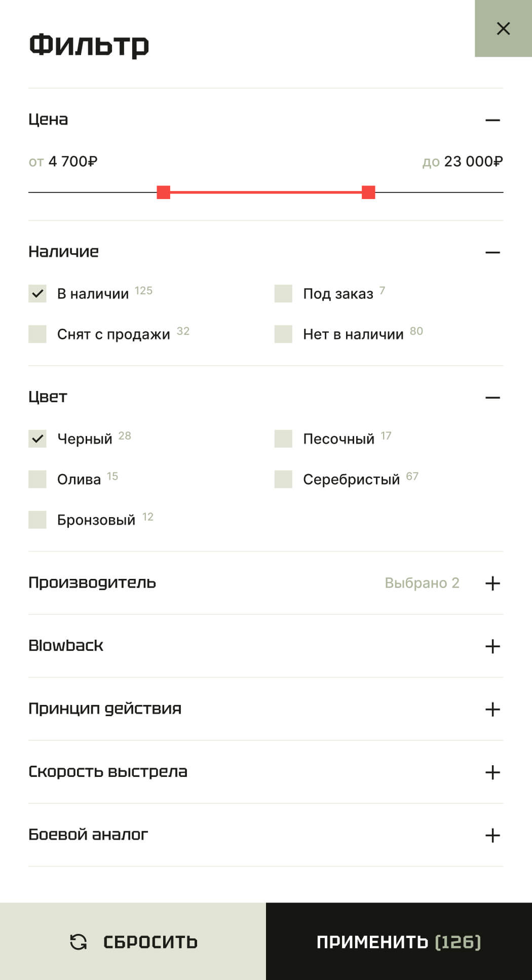This screenshot has width=532, height=980.
Task: Open the Цвет section header
Action: click(x=48, y=397)
